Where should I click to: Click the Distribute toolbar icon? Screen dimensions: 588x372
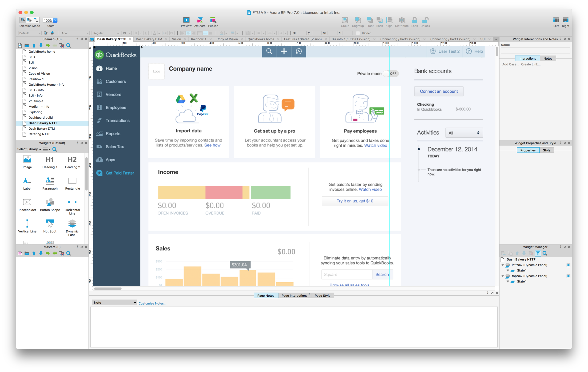tap(402, 20)
